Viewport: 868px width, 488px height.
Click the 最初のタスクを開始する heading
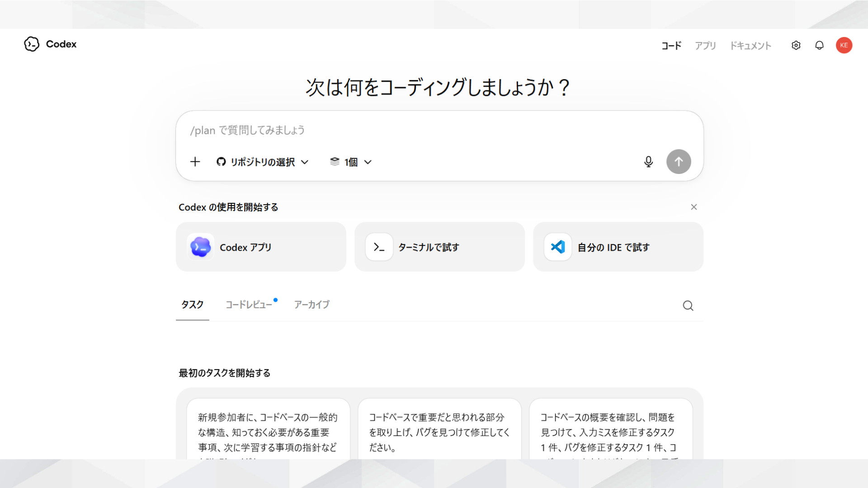(x=224, y=373)
